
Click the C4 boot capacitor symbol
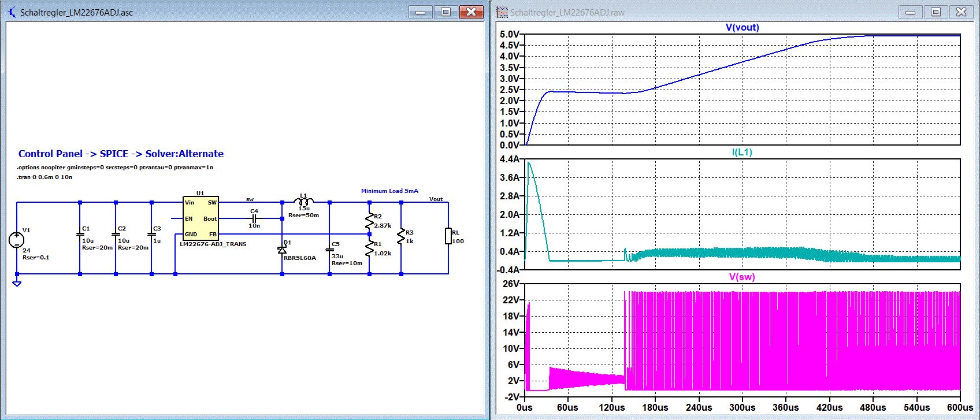pyautogui.click(x=254, y=218)
